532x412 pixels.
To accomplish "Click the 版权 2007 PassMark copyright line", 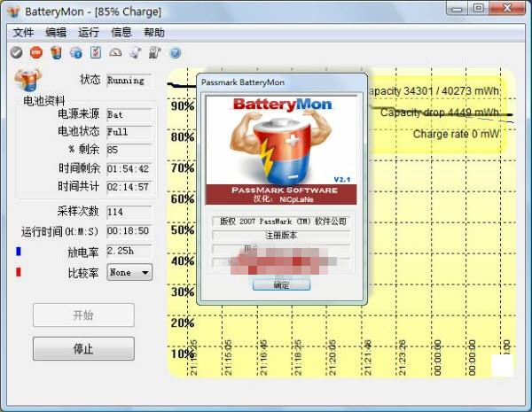I will [283, 222].
